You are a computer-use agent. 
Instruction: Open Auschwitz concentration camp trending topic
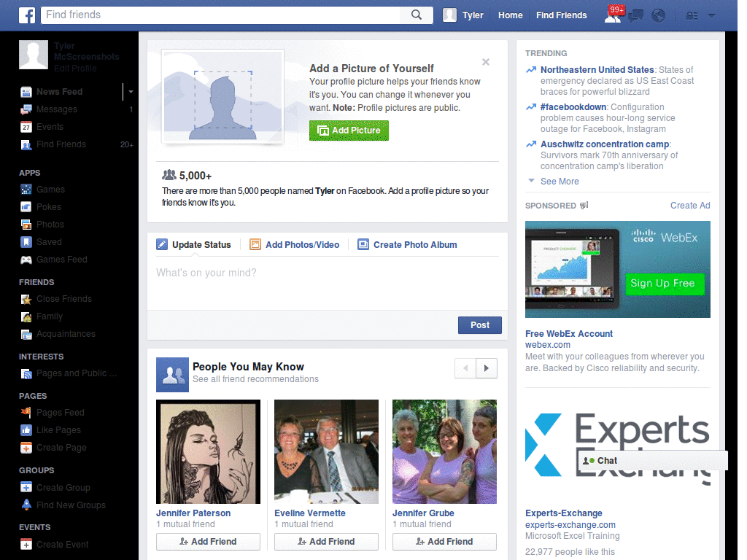605,144
